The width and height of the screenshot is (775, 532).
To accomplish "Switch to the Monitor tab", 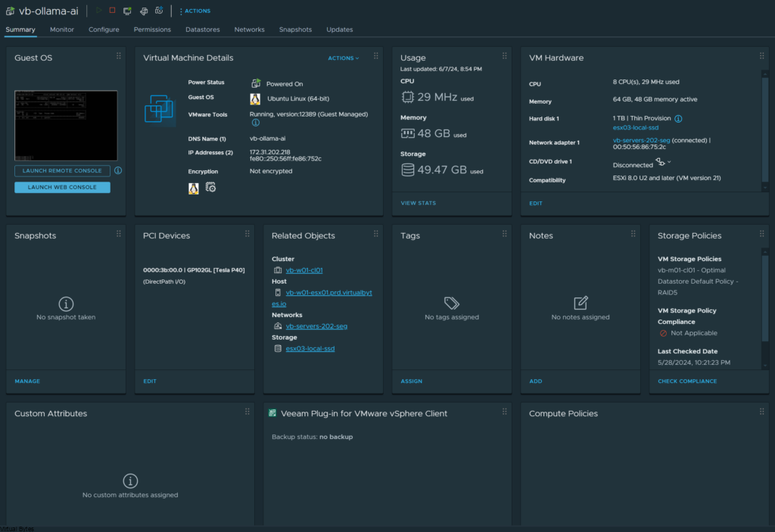I will [62, 30].
